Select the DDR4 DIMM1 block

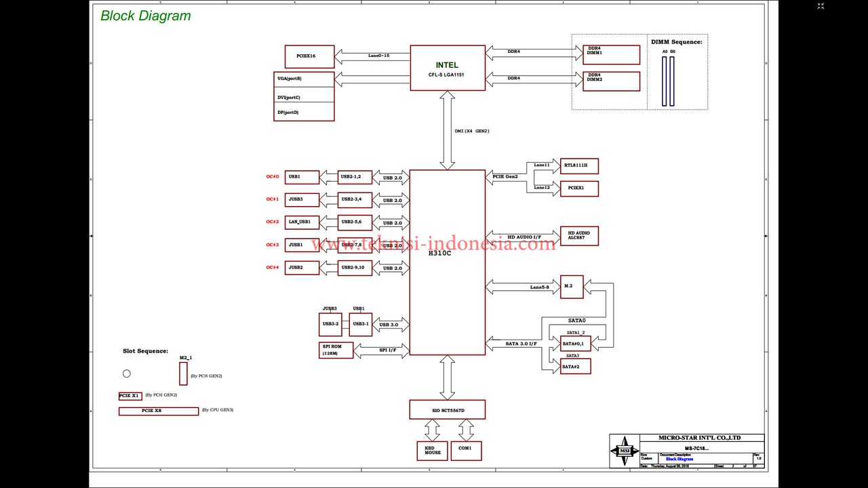[611, 55]
